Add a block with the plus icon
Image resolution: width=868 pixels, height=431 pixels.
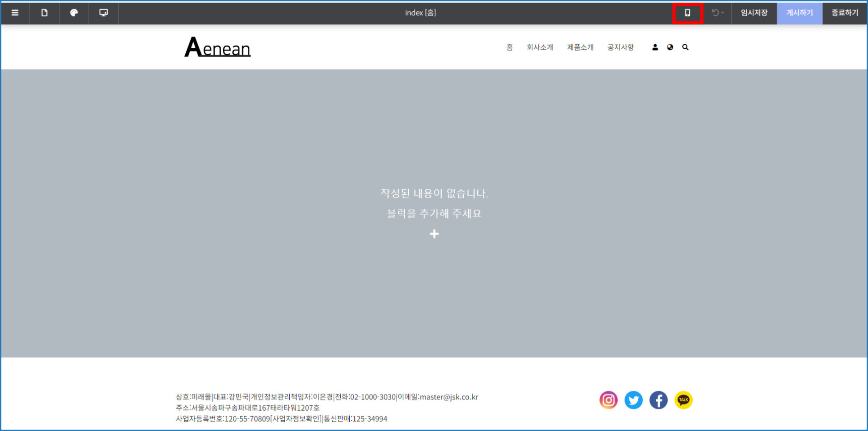434,234
